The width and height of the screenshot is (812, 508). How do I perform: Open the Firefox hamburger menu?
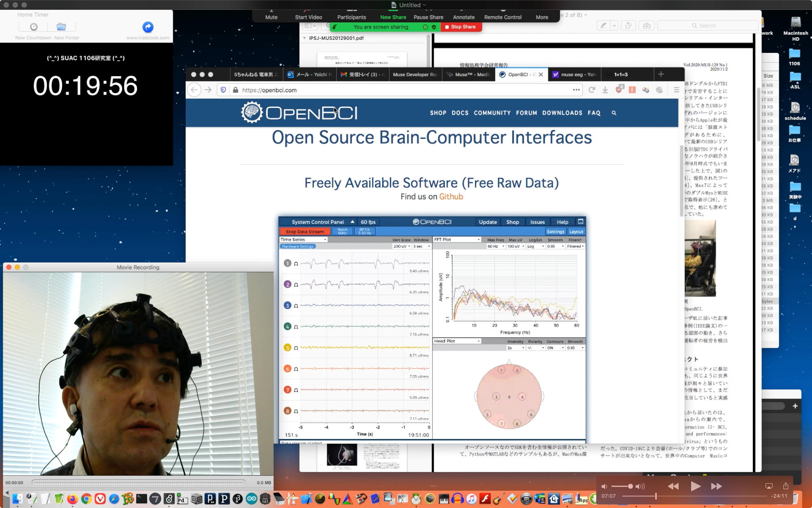click(x=676, y=90)
